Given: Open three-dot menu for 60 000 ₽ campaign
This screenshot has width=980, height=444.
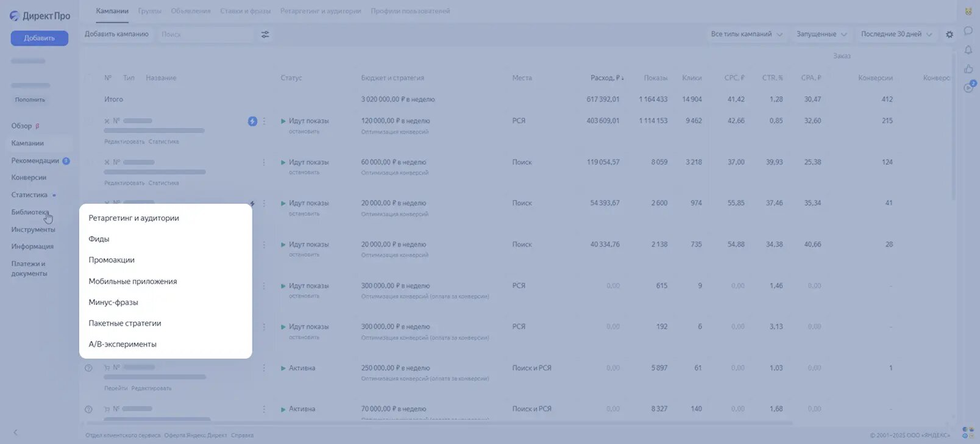Looking at the screenshot, I should click(x=264, y=162).
